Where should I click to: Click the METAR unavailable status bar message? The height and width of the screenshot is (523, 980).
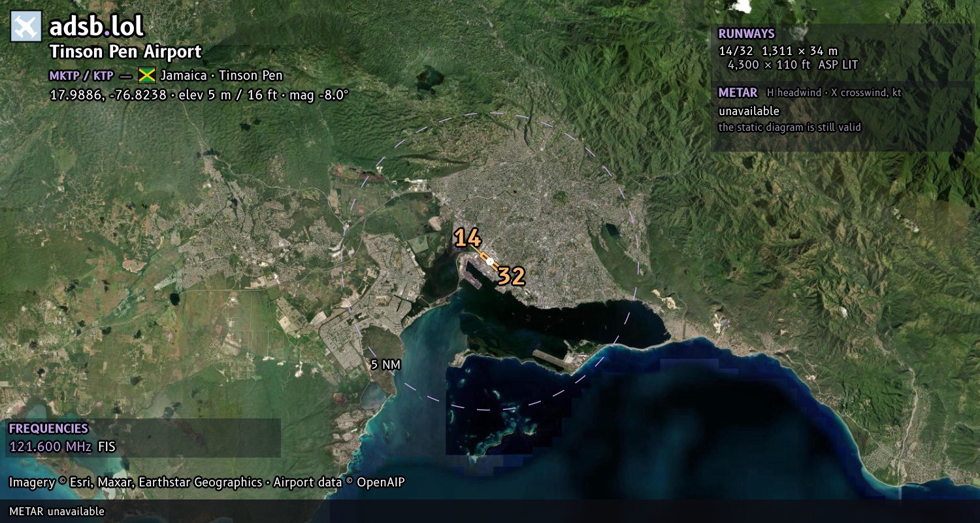point(57,511)
